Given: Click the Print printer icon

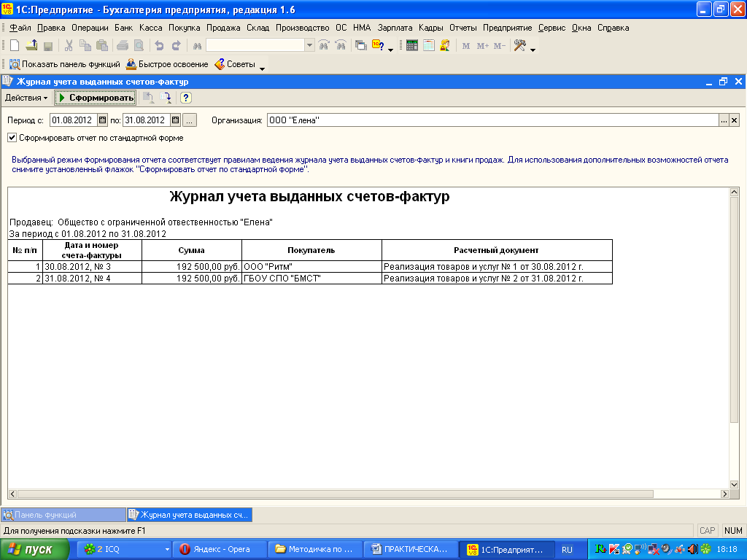Looking at the screenshot, I should [123, 46].
